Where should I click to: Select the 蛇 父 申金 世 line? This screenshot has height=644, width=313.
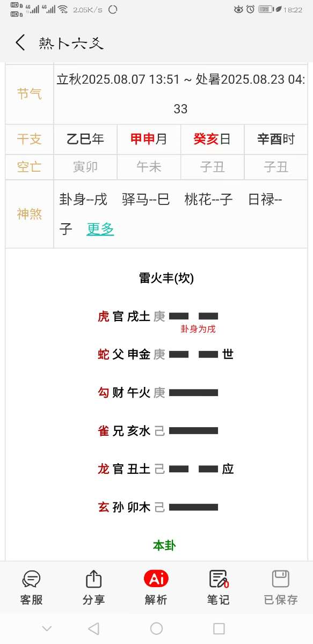click(x=165, y=354)
